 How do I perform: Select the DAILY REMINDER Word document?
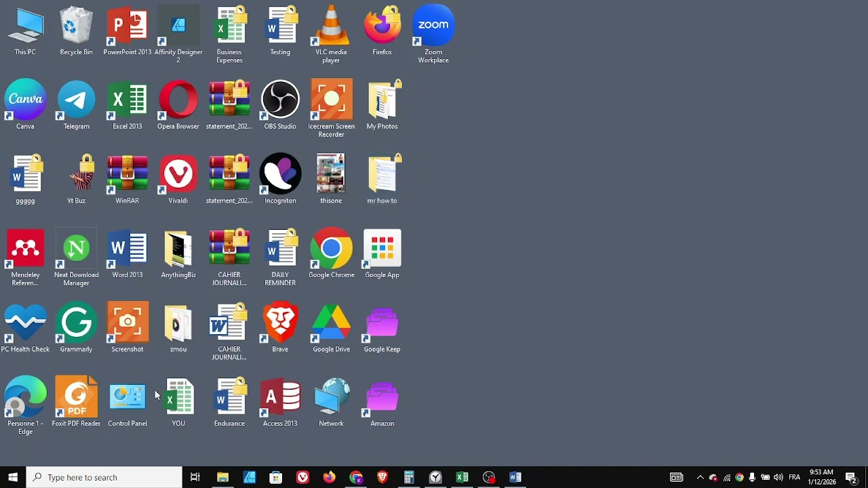[280, 258]
